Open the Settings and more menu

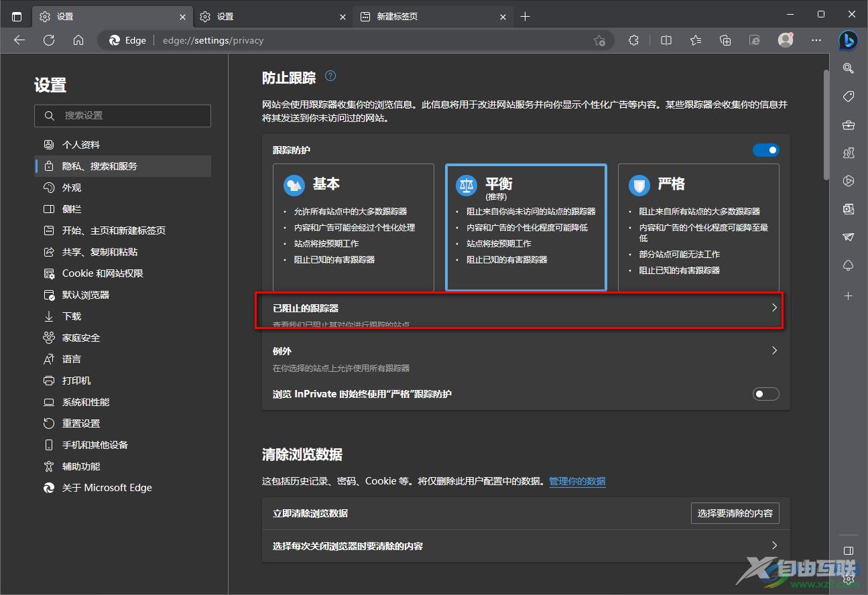pyautogui.click(x=816, y=40)
